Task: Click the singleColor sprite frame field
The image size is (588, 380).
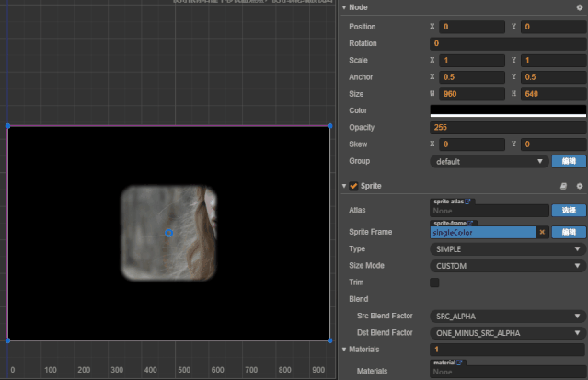Action: tap(483, 233)
